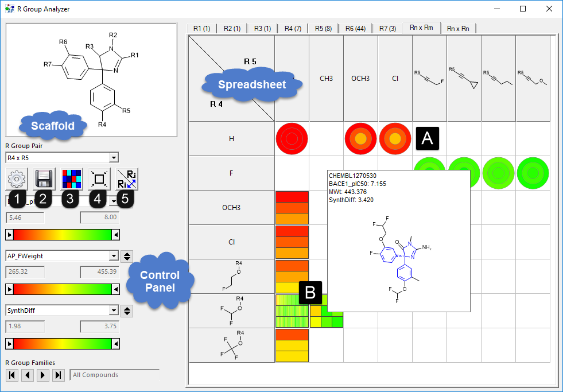Click the CHEMBL1270530 compound ID text
Image resolution: width=563 pixels, height=392 pixels.
point(352,176)
